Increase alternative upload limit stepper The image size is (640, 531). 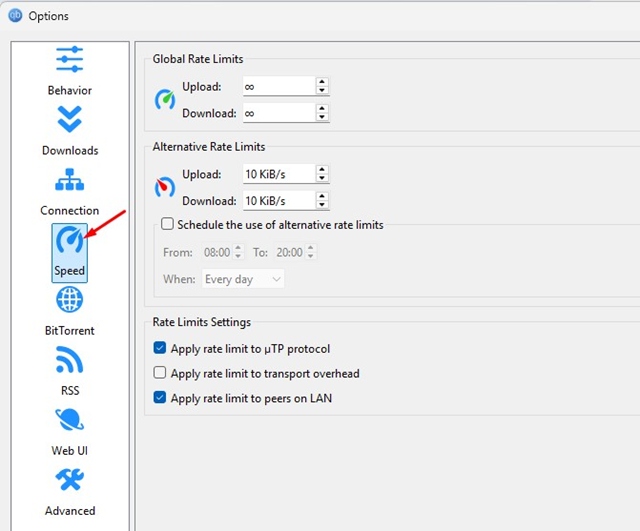pos(321,170)
